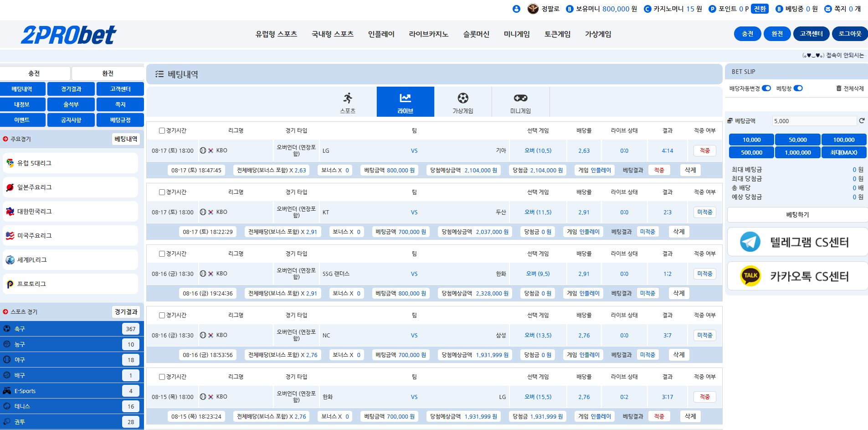This screenshot has width=868, height=430.
Task: Select the 최대(MAX) amount button
Action: (843, 152)
